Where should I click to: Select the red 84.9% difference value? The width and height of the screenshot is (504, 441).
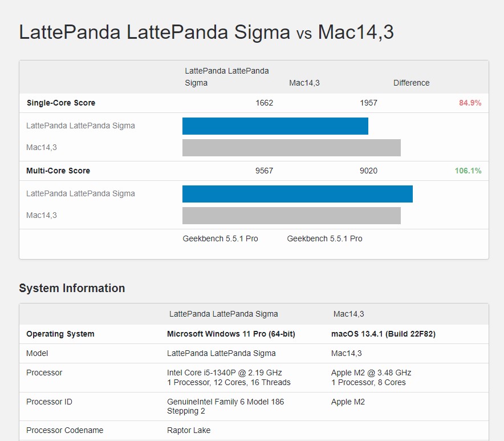(x=470, y=103)
